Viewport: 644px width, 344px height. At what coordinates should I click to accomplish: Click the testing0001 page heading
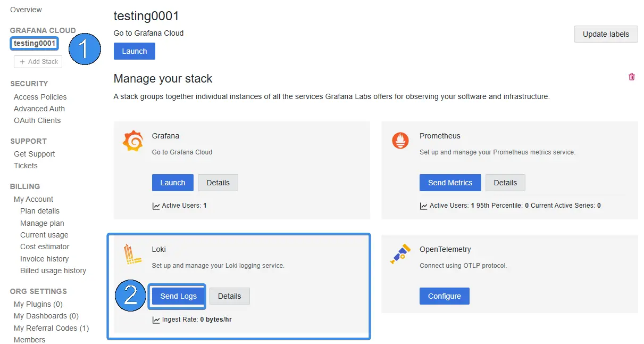tap(147, 16)
